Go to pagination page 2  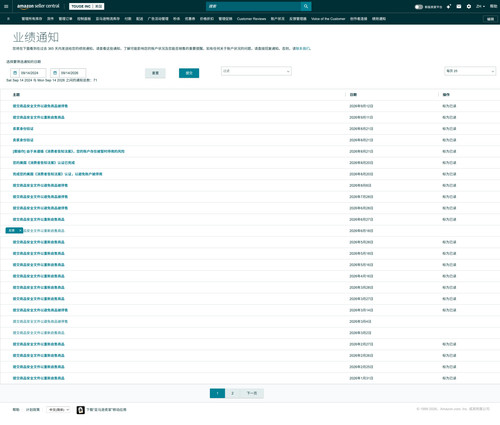pos(232,393)
